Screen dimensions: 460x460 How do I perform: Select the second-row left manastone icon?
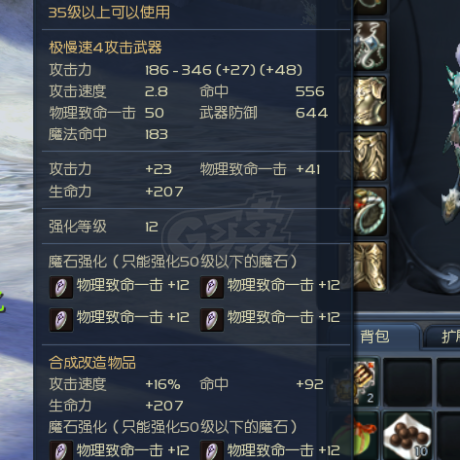pos(61,320)
